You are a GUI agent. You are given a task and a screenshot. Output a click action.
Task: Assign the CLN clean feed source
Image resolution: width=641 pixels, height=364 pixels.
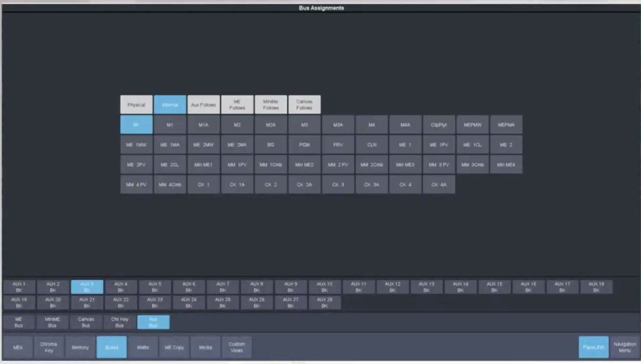coord(371,144)
